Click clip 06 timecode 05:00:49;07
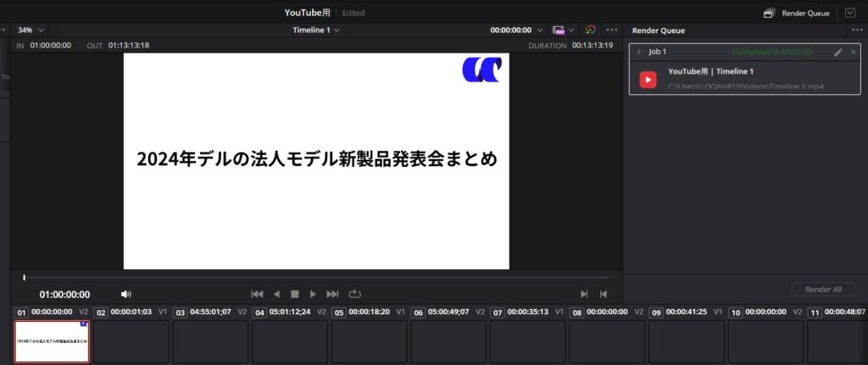868x365 pixels. tap(448, 312)
